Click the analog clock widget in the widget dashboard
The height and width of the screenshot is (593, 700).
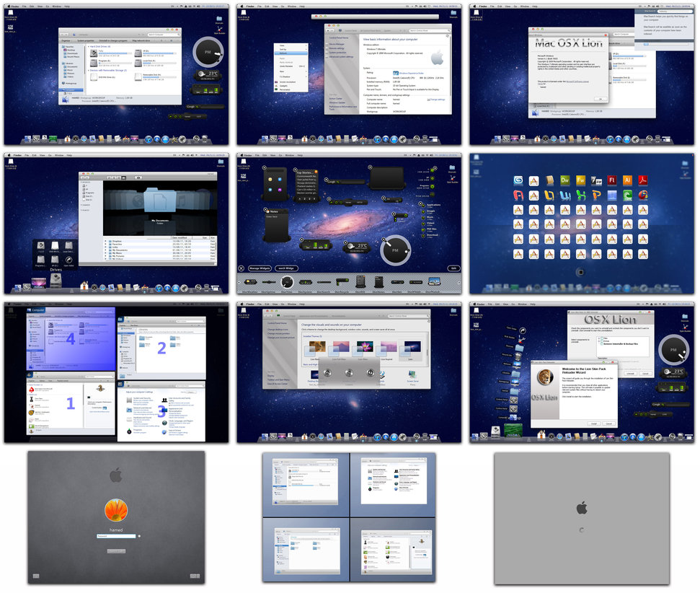pyautogui.click(x=395, y=250)
